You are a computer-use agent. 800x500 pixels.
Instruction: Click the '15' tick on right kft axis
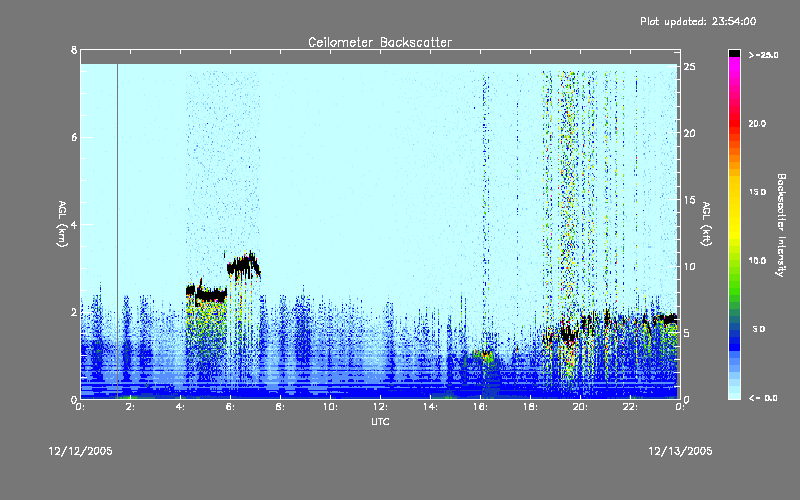(x=689, y=200)
